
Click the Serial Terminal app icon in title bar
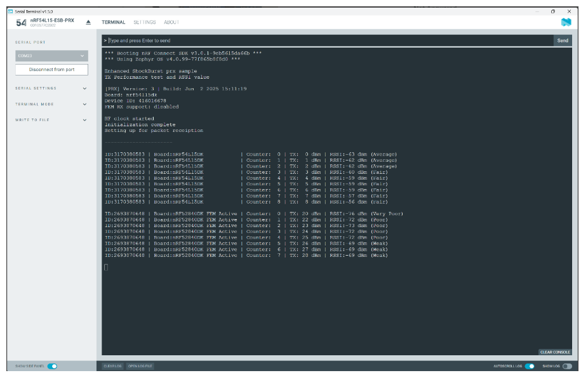(x=10, y=11)
